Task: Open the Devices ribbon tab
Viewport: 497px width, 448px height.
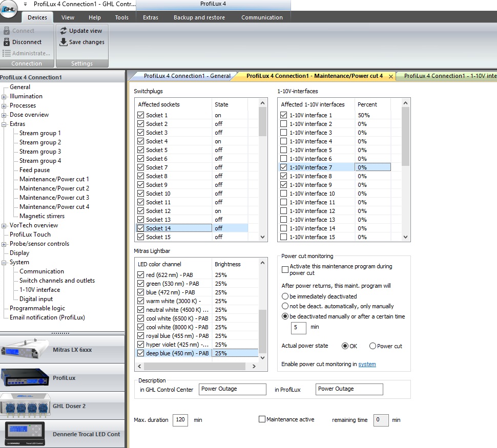Action: click(x=37, y=17)
